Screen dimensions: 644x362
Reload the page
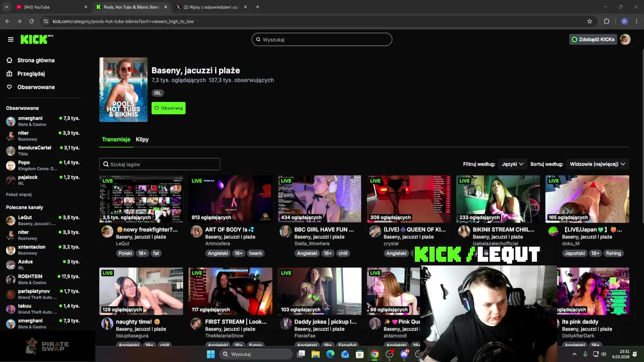[x=31, y=21]
